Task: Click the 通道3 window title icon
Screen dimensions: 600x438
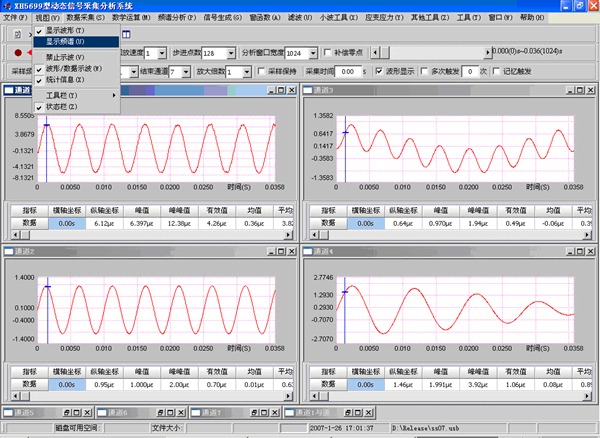Action: coord(309,91)
